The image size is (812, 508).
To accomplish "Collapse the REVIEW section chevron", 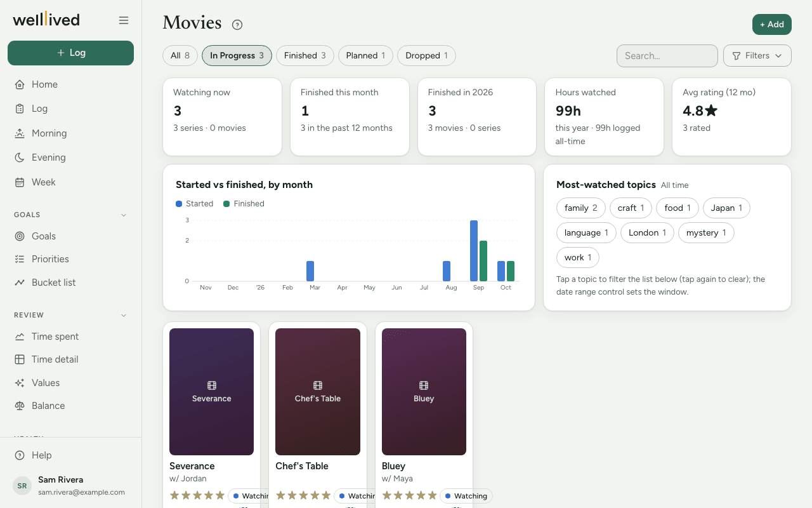I will 124,315.
